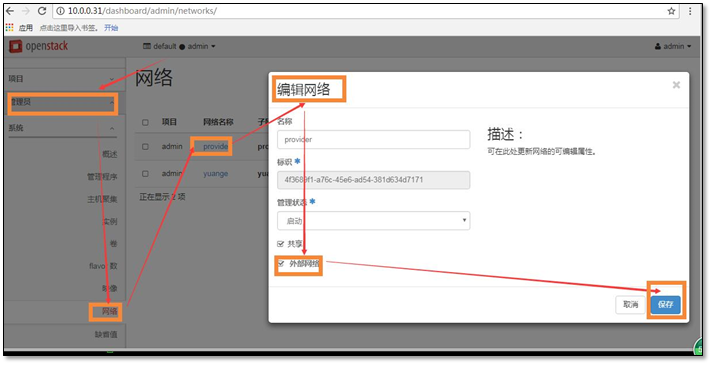The image size is (712, 365).
Task: Click the disabled 标识 ID field
Action: [373, 180]
